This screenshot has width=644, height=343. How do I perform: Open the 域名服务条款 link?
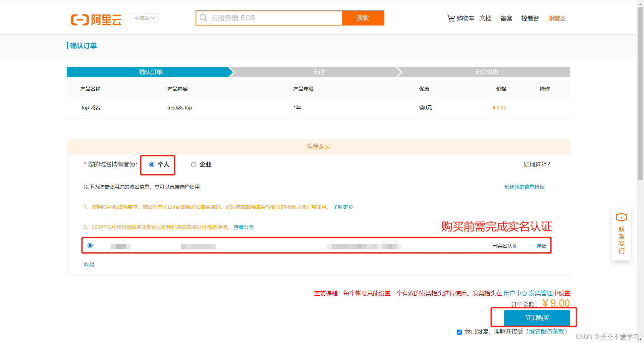[x=547, y=332]
